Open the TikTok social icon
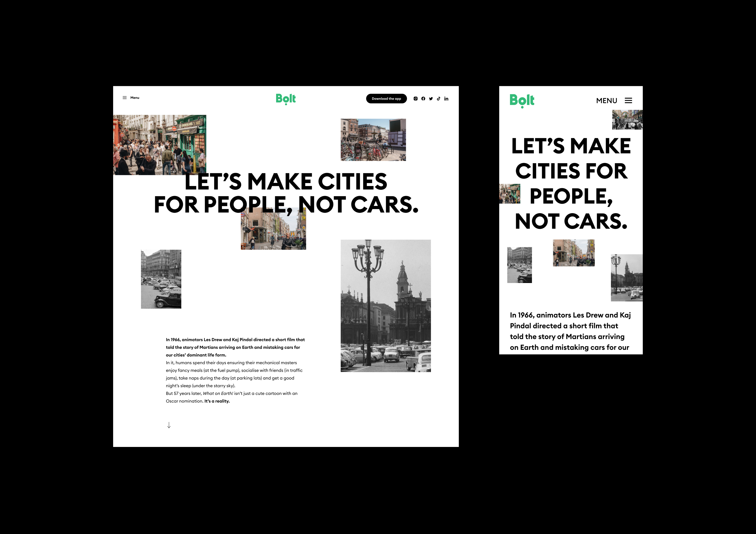The width and height of the screenshot is (756, 534). (439, 98)
